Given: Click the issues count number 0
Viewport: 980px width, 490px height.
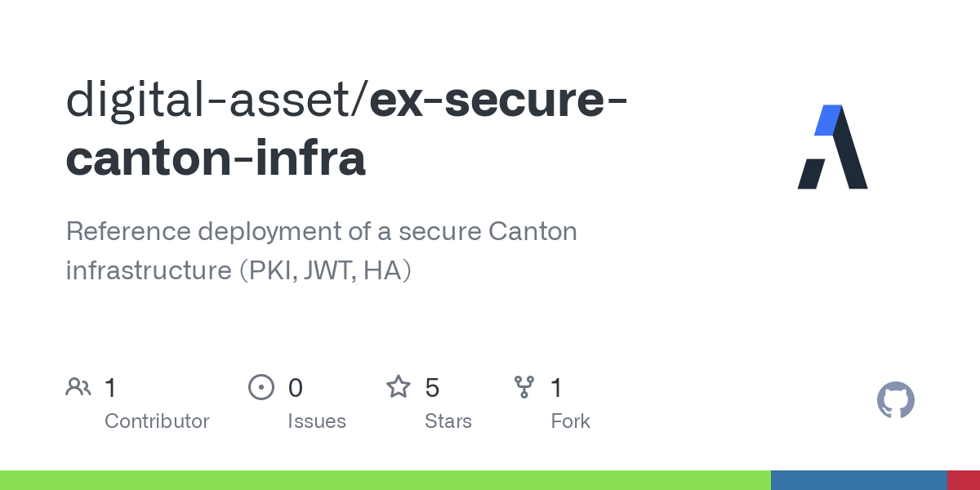Looking at the screenshot, I should pos(295,388).
